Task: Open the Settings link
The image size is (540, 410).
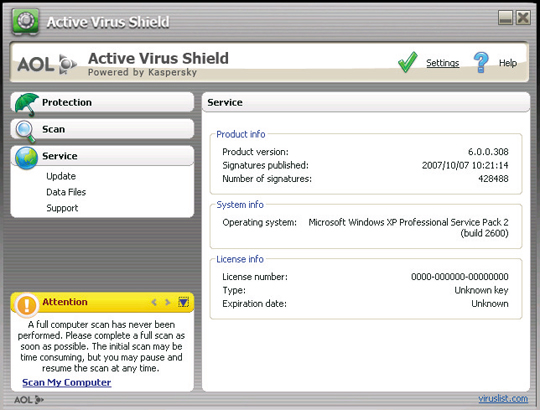Action: [x=443, y=63]
